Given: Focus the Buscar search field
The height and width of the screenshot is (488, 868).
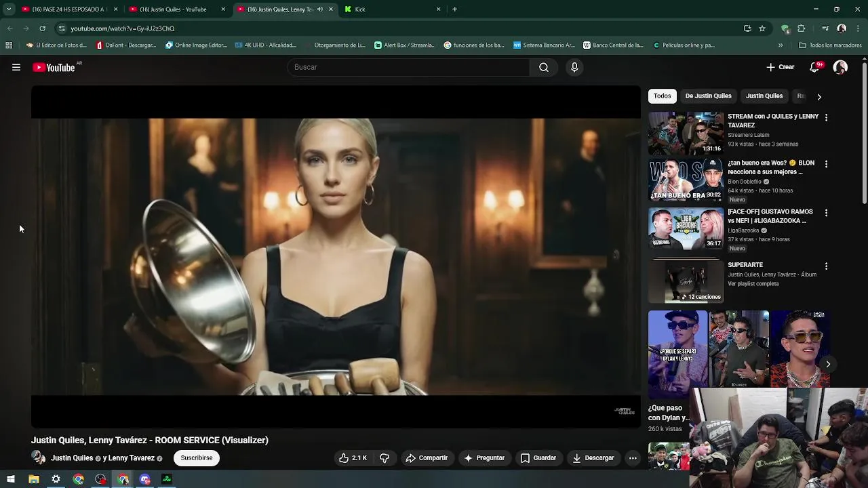Looking at the screenshot, I should (409, 67).
